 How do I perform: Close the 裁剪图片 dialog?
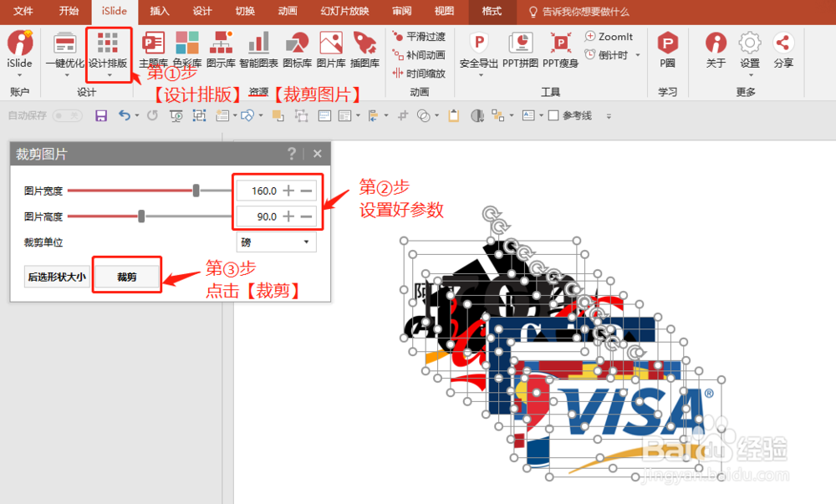(318, 154)
